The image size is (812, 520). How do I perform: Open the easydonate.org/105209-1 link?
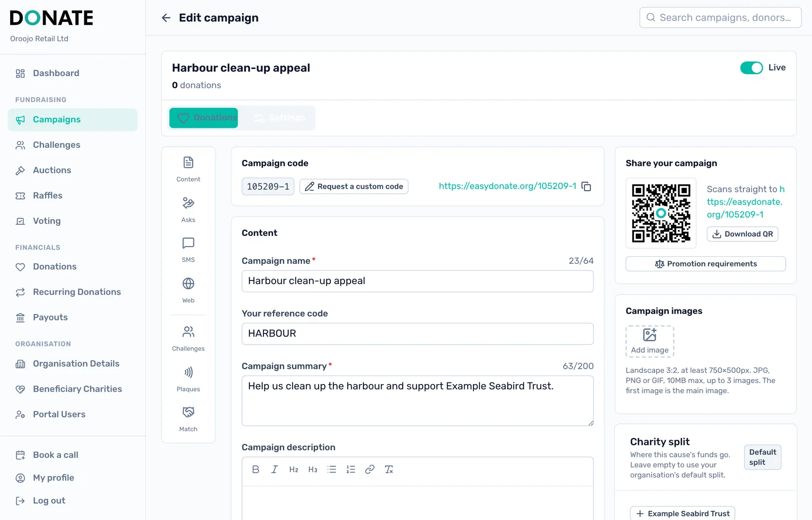(x=507, y=186)
